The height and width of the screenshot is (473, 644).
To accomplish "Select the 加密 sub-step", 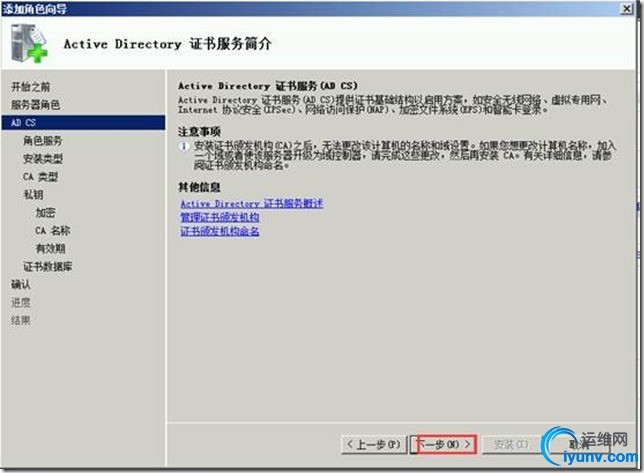I will (x=45, y=213).
